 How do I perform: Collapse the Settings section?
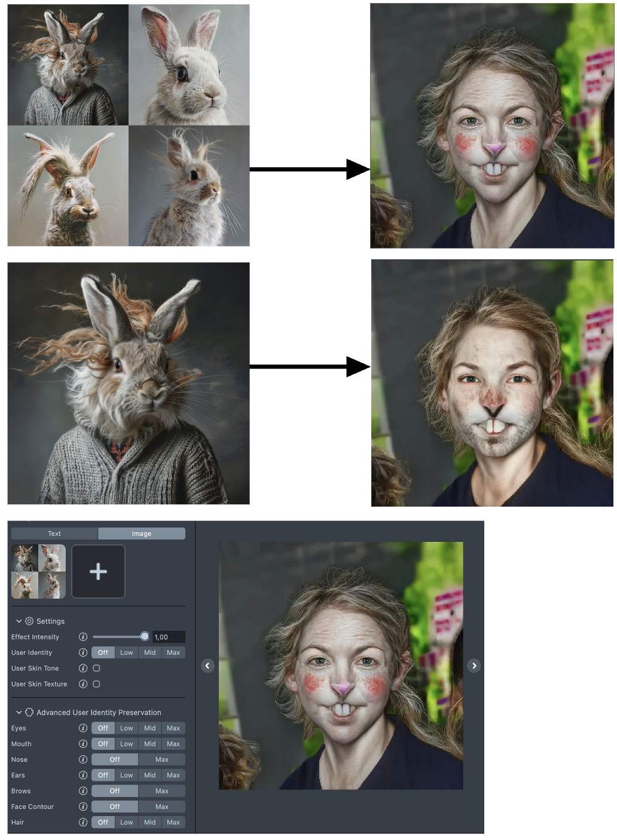pyautogui.click(x=19, y=621)
